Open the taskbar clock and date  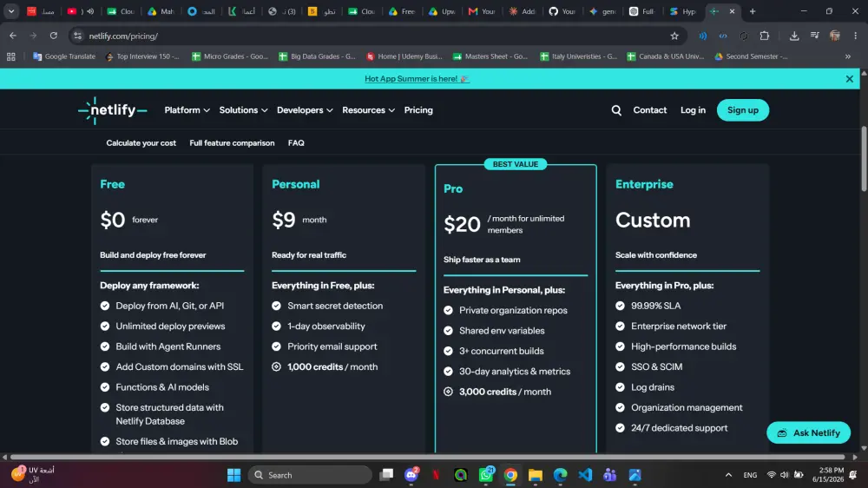click(828, 475)
